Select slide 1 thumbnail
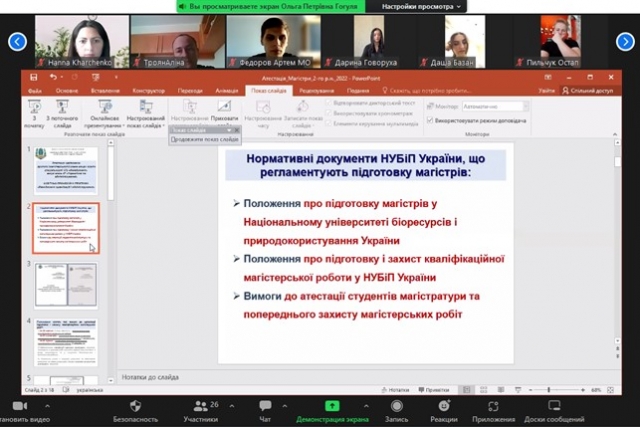The height and width of the screenshot is (427, 640). click(x=66, y=170)
